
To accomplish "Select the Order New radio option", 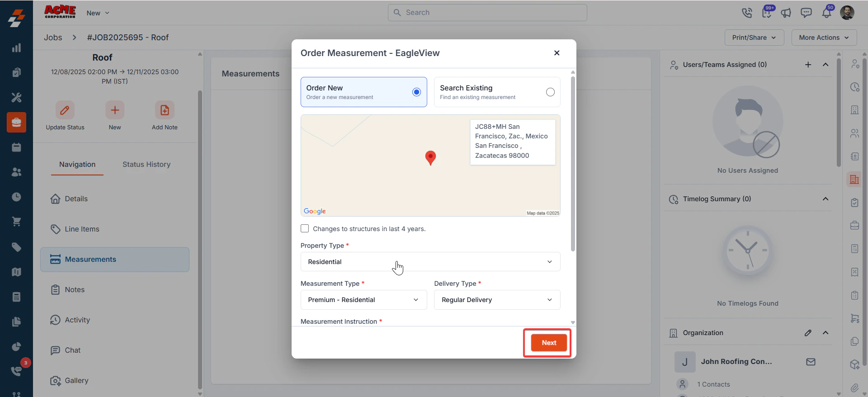I will pyautogui.click(x=416, y=92).
